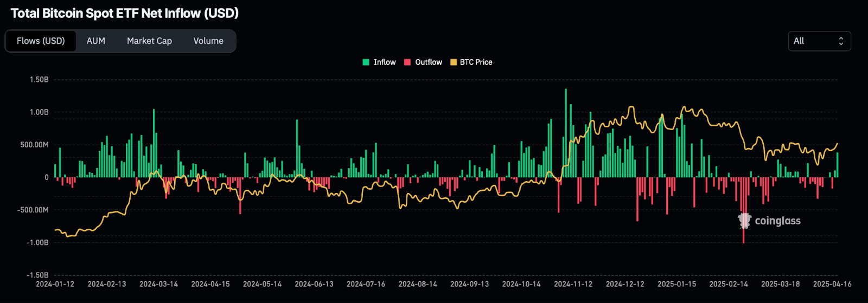The width and height of the screenshot is (868, 303).
Task: Click the -500.00M y-axis label
Action: click(x=34, y=210)
